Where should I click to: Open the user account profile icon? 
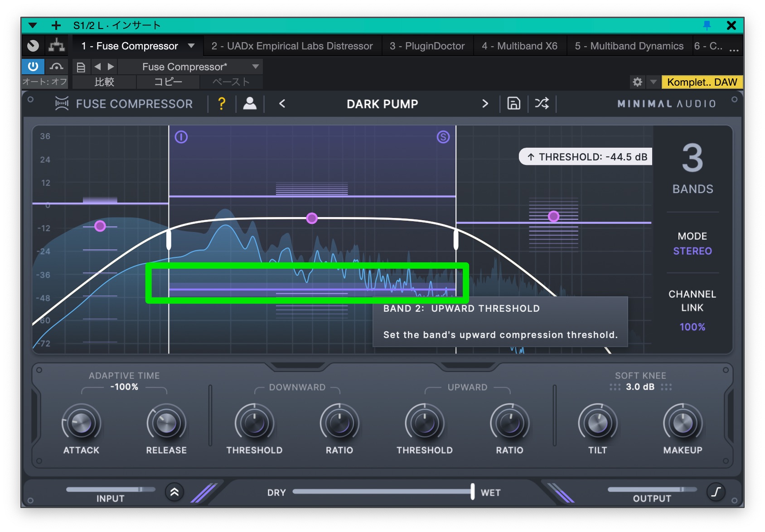[x=250, y=104]
